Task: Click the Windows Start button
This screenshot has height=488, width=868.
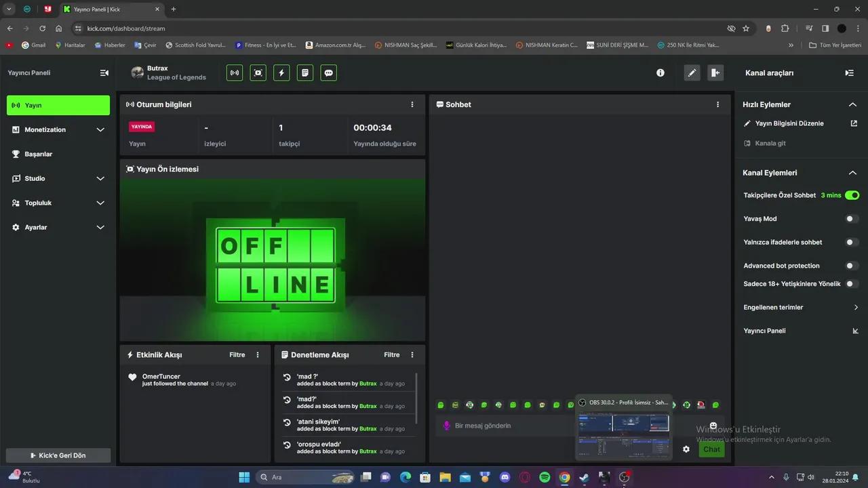Action: (x=244, y=477)
